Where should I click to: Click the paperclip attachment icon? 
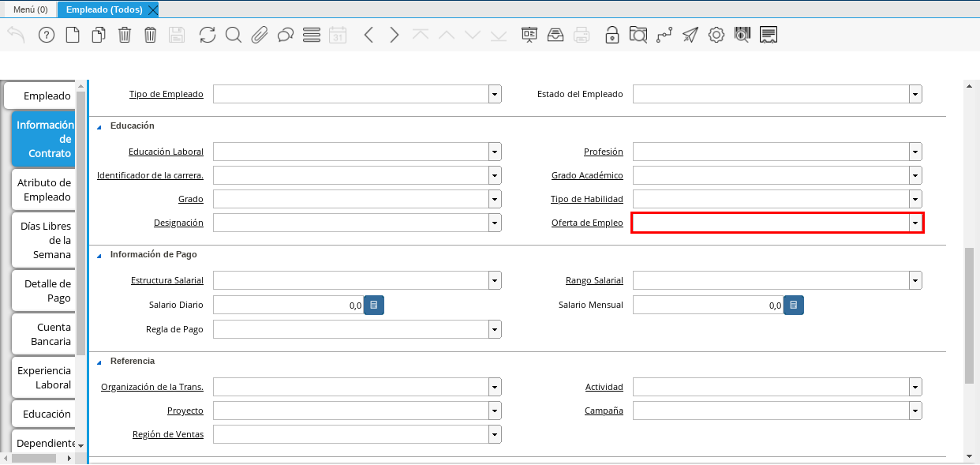(260, 35)
